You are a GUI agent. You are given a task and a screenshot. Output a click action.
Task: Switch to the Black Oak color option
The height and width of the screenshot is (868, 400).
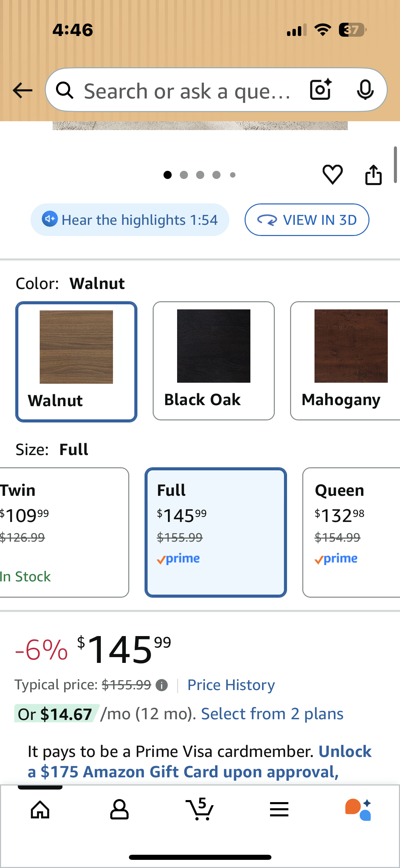(213, 361)
